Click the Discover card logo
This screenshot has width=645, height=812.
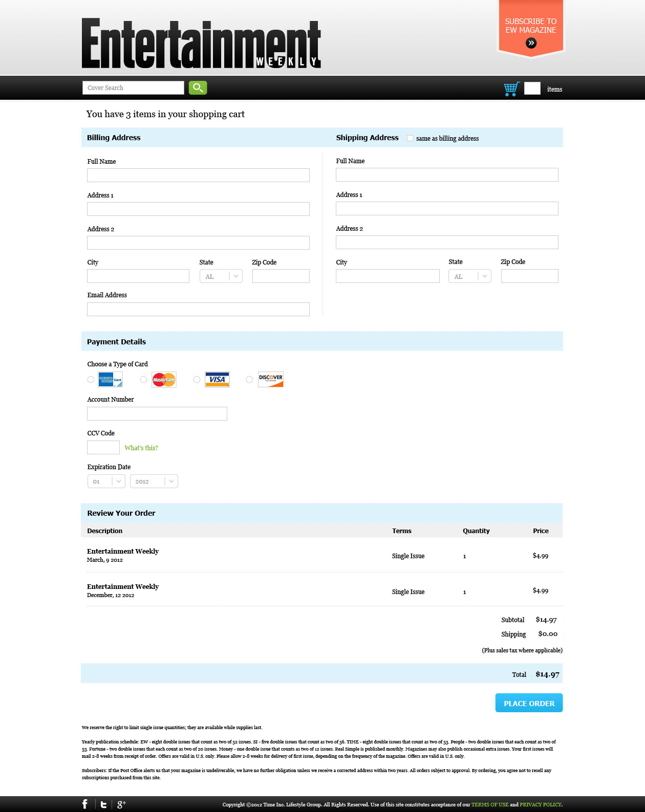[271, 380]
